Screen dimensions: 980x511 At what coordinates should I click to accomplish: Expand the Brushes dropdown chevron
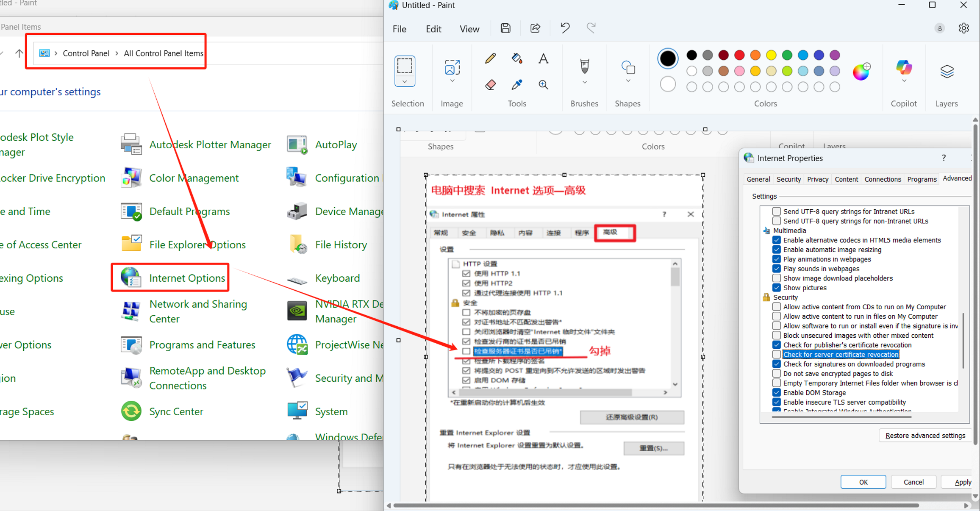coord(585,83)
